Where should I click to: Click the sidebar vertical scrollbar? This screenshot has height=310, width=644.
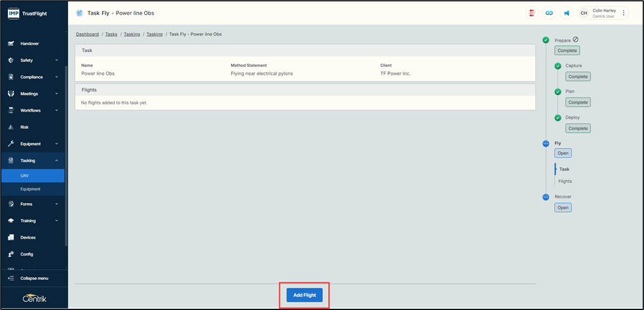click(66, 156)
